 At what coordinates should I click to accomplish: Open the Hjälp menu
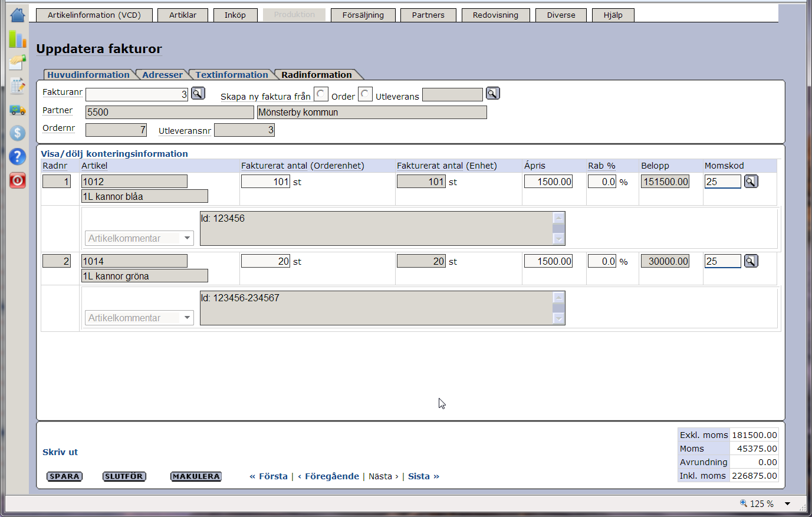613,15
